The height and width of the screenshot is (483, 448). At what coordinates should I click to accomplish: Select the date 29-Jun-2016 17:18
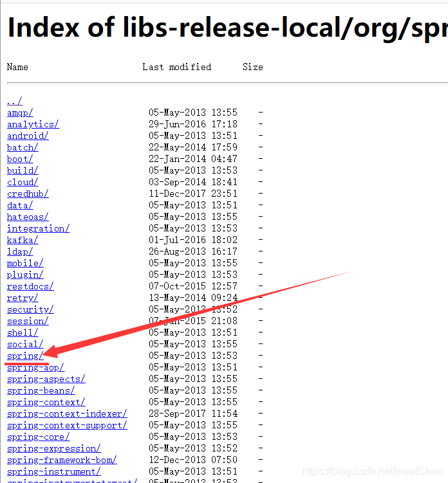[193, 124]
